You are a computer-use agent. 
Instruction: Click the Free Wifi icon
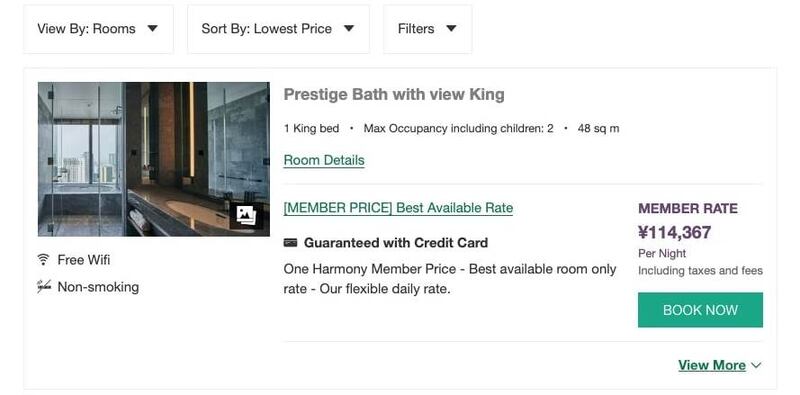[x=43, y=260]
